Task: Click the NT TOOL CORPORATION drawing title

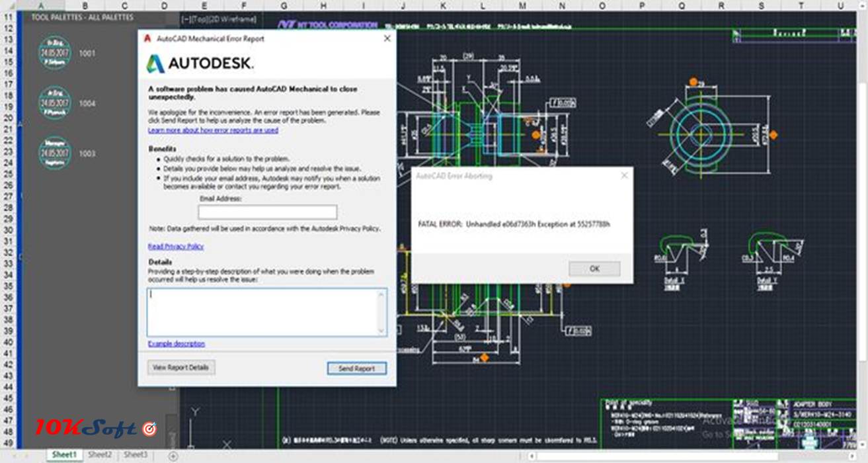Action: pyautogui.click(x=327, y=24)
